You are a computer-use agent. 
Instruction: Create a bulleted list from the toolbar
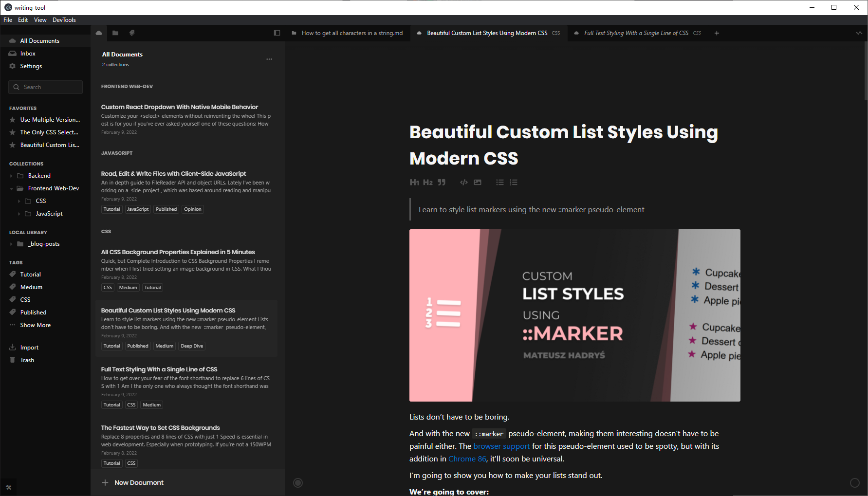pos(500,183)
